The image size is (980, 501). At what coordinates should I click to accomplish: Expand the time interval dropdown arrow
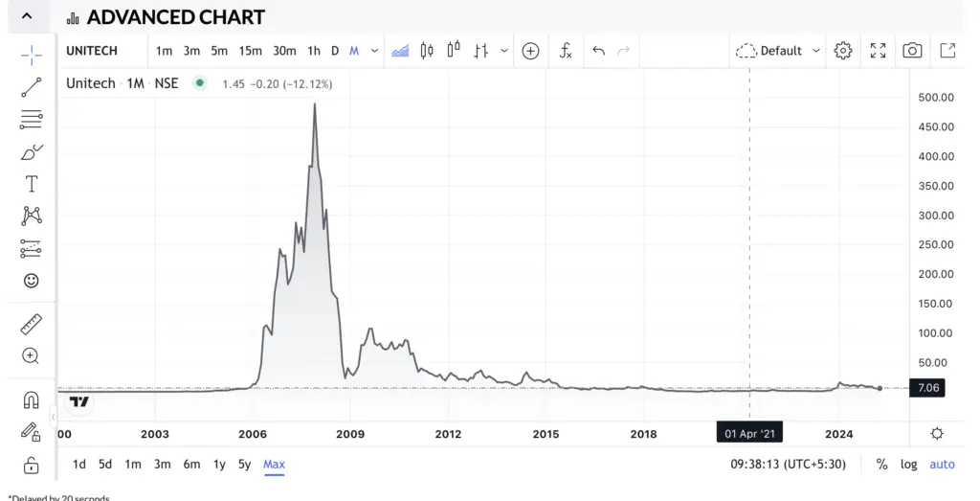click(374, 51)
